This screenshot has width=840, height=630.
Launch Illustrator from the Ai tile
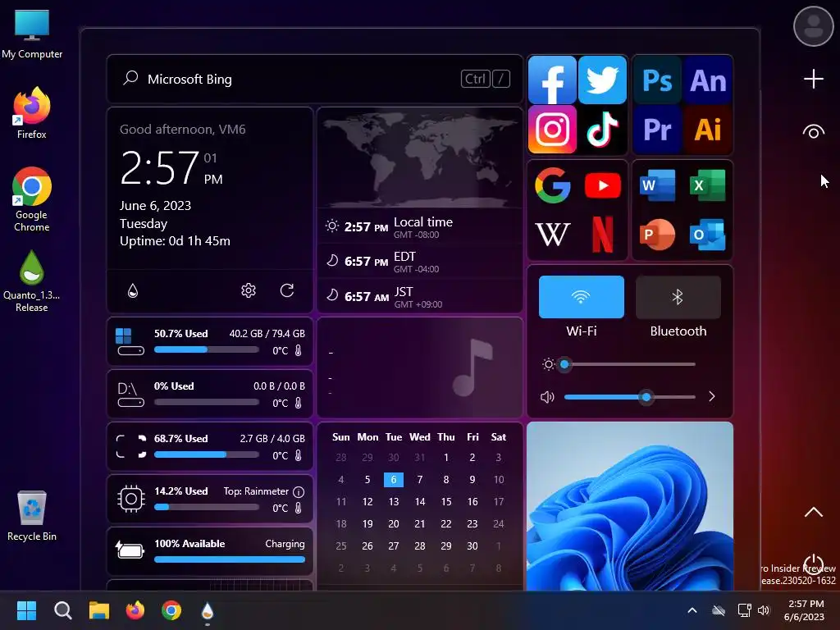tap(708, 129)
